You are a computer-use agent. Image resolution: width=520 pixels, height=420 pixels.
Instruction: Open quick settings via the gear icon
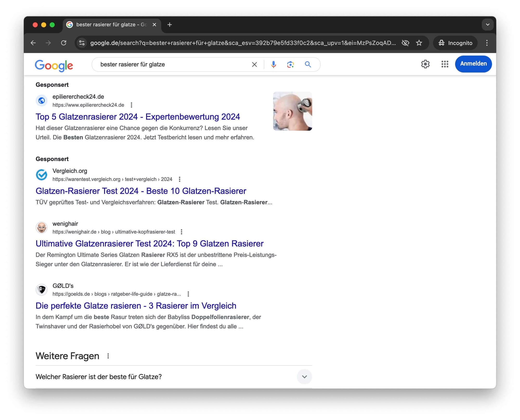[425, 64]
